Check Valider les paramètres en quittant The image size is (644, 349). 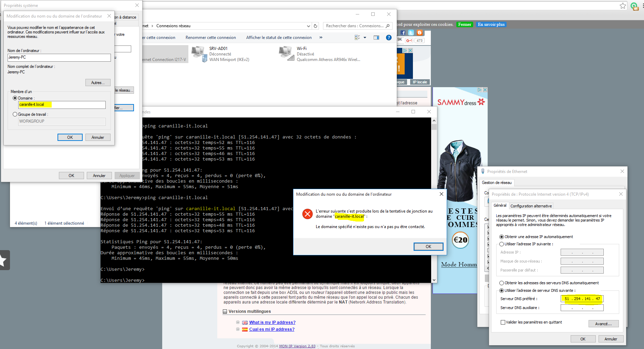pyautogui.click(x=503, y=322)
